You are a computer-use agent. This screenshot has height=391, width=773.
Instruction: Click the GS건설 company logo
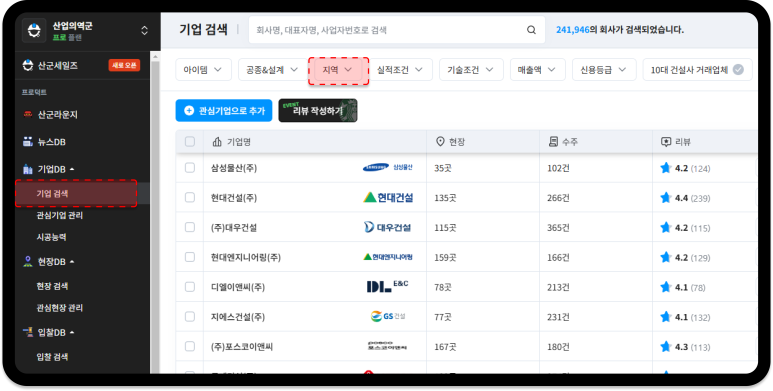coord(388,316)
